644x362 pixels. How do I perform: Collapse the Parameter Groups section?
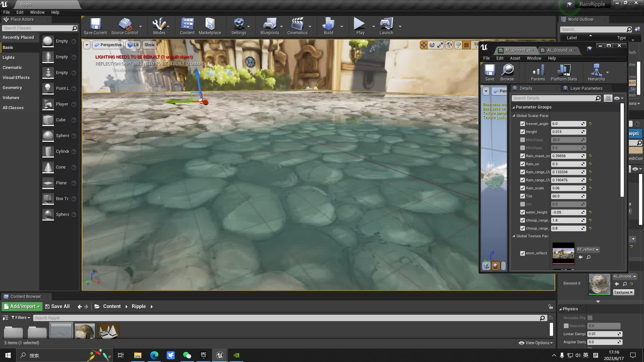[514, 107]
